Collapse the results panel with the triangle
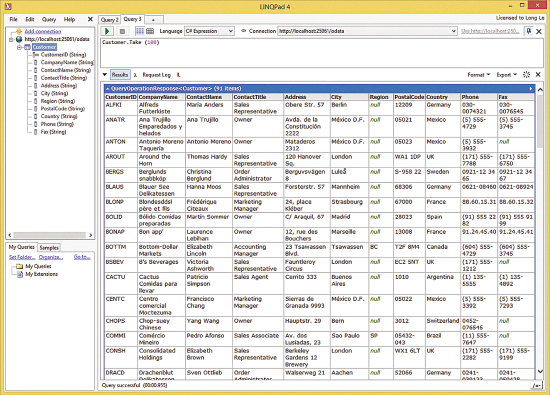This screenshot has width=550, height=395. click(105, 75)
